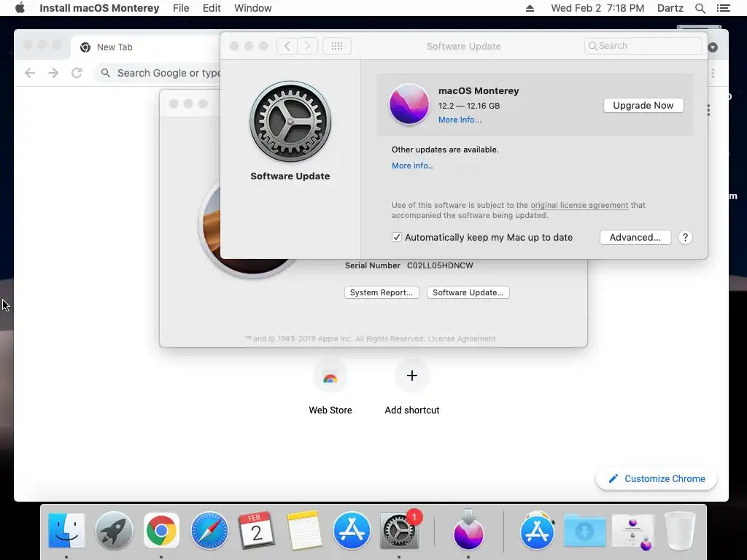Click More info... under other updates

(413, 166)
